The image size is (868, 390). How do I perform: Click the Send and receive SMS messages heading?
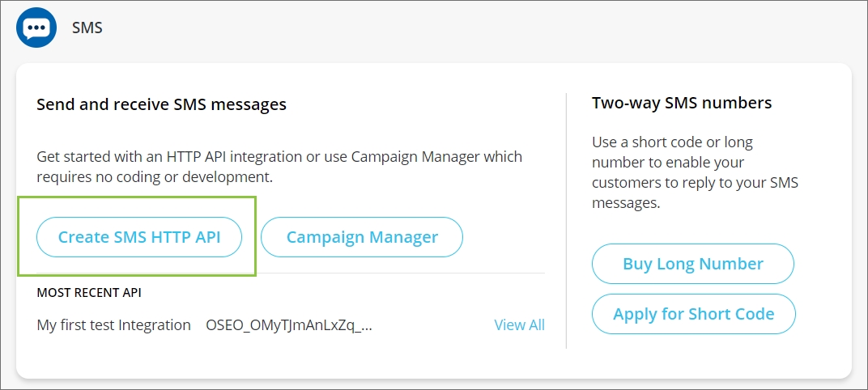coord(162,104)
